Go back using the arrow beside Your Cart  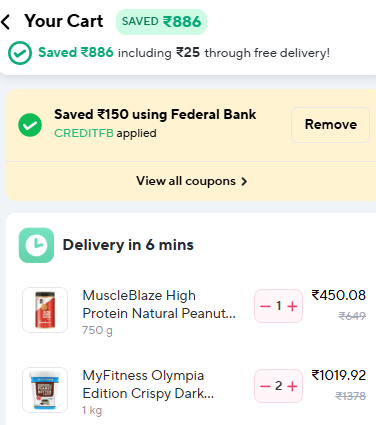(6, 22)
